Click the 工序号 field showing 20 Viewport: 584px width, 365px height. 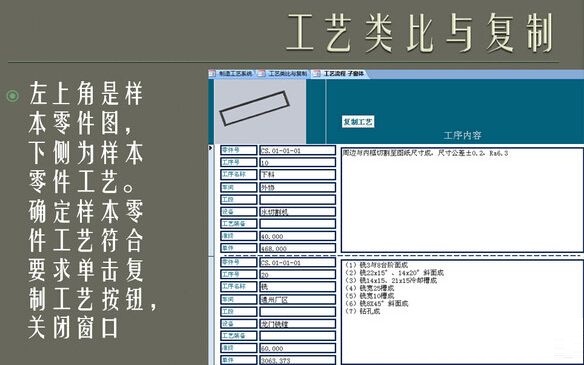click(x=297, y=274)
